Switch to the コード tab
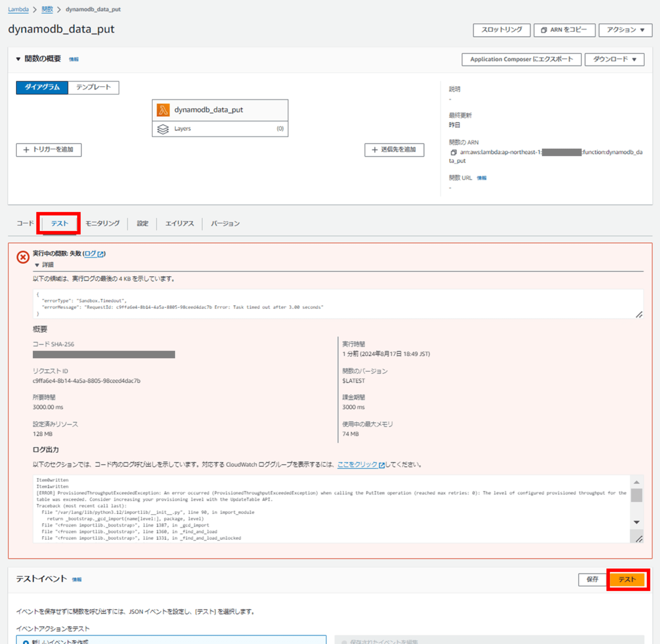The image size is (660, 644). pyautogui.click(x=25, y=223)
